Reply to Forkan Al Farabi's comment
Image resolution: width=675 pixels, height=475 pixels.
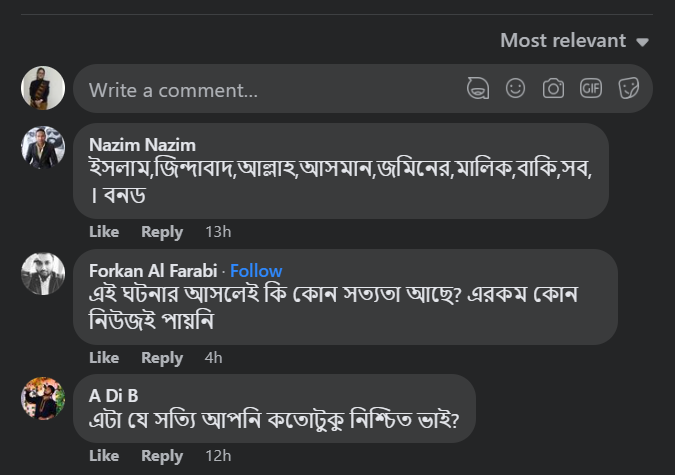pos(162,358)
